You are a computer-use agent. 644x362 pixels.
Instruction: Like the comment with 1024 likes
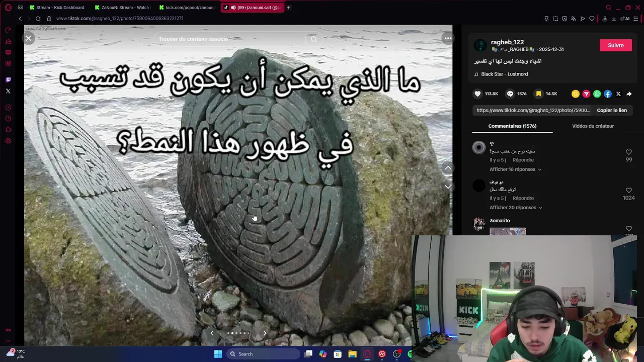click(x=629, y=190)
